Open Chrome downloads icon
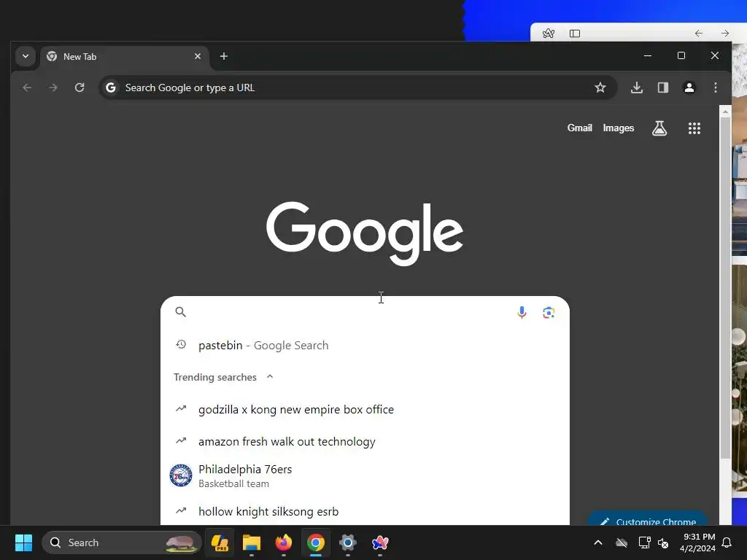This screenshot has width=747, height=560. click(636, 87)
